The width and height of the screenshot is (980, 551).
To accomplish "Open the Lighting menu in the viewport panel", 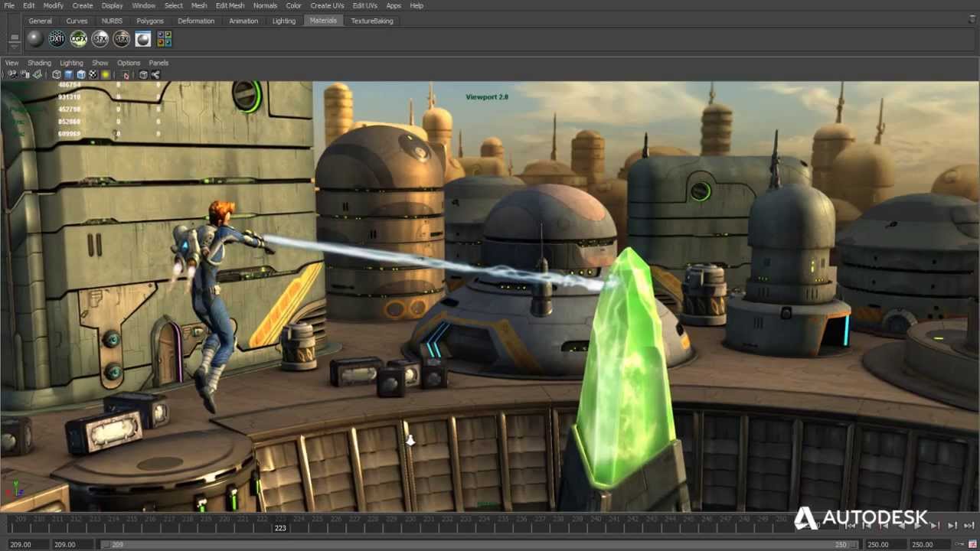I will click(x=71, y=63).
